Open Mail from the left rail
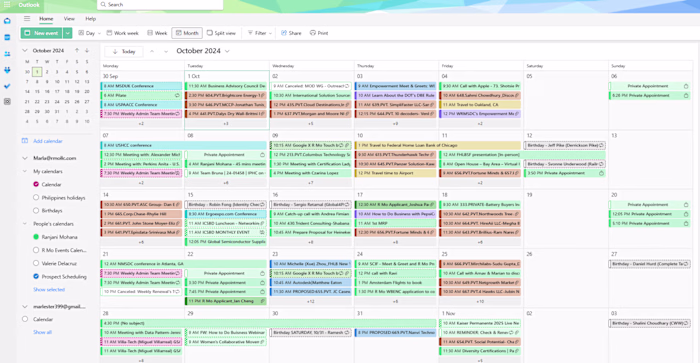The image size is (700, 363). coord(7,21)
